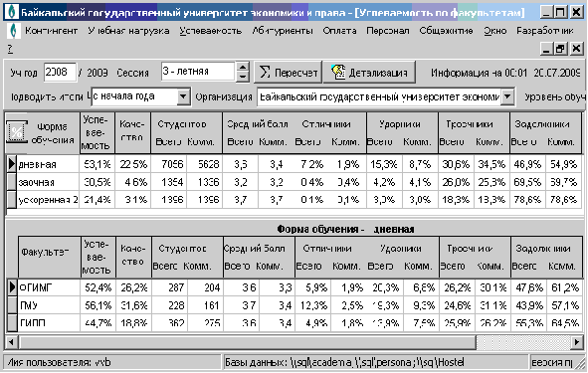The image size is (588, 373).
Task: Click the заочная cell in upper table
Action: (48, 182)
